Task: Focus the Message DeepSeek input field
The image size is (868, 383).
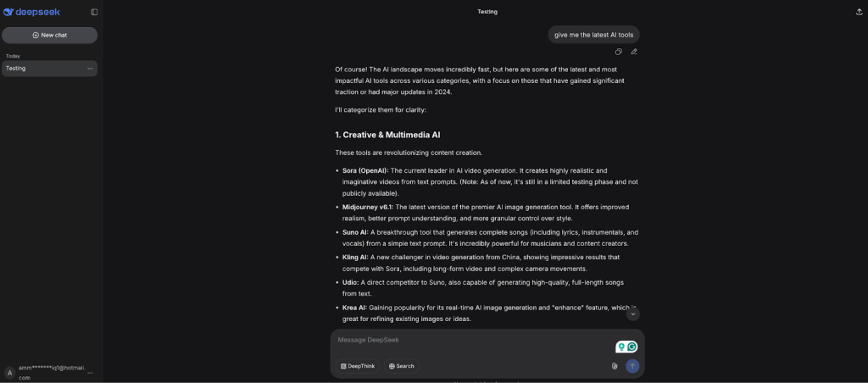Action: click(x=466, y=341)
